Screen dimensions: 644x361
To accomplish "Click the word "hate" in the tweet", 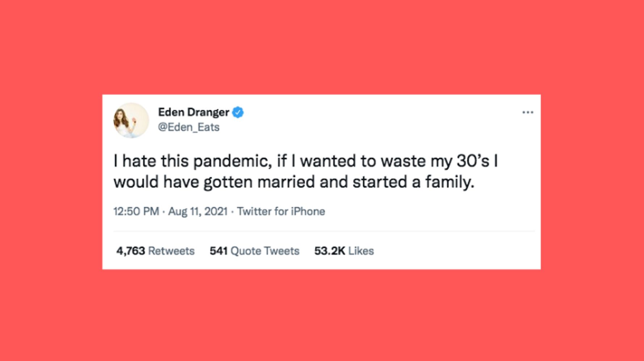I will click(139, 161).
